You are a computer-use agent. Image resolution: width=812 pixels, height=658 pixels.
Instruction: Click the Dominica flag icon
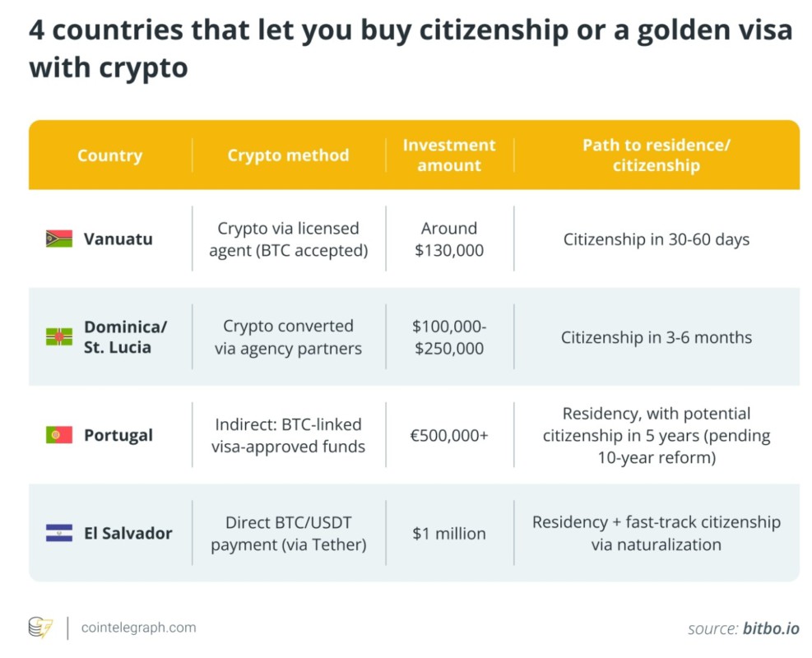pyautogui.click(x=59, y=336)
